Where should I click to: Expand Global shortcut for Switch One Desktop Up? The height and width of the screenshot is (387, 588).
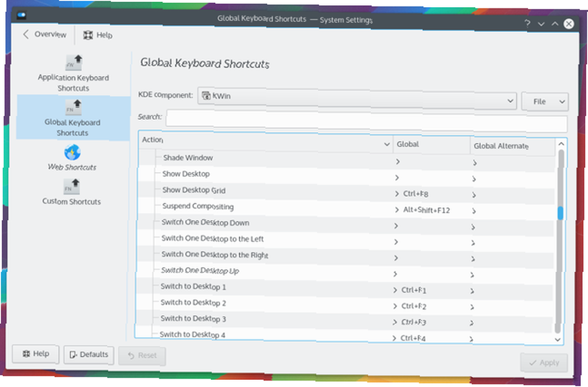(x=395, y=274)
